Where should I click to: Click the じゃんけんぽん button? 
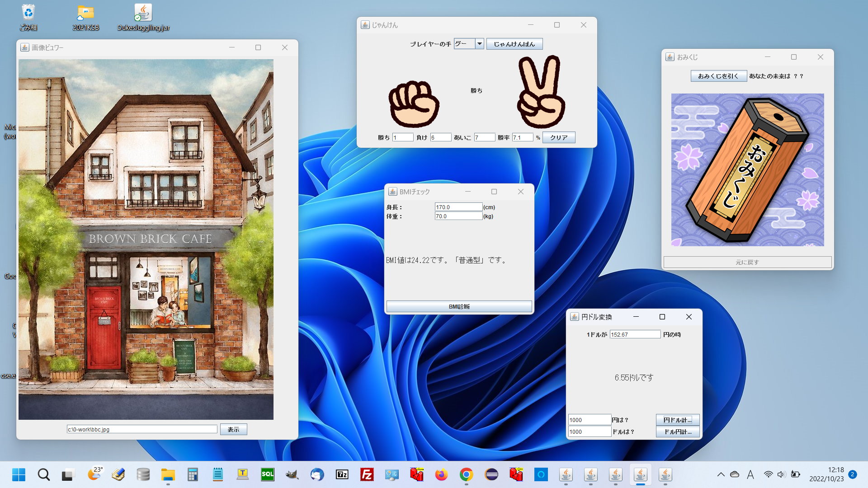(x=514, y=44)
